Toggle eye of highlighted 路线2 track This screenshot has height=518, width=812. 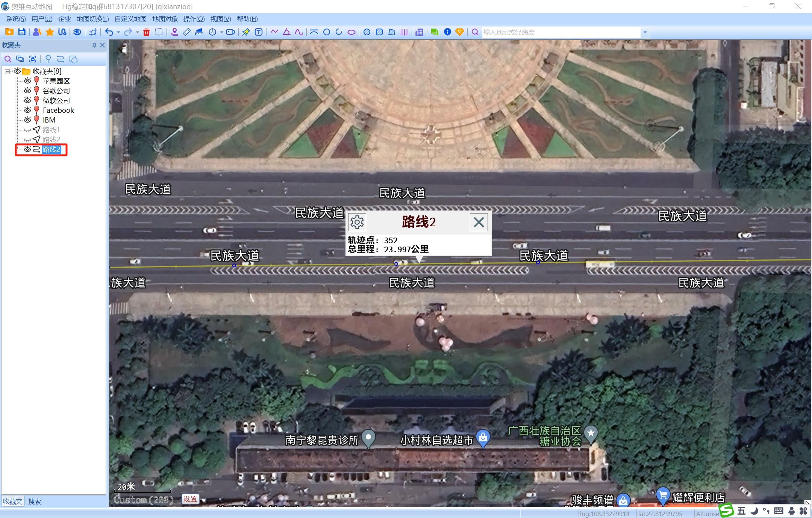click(x=27, y=149)
